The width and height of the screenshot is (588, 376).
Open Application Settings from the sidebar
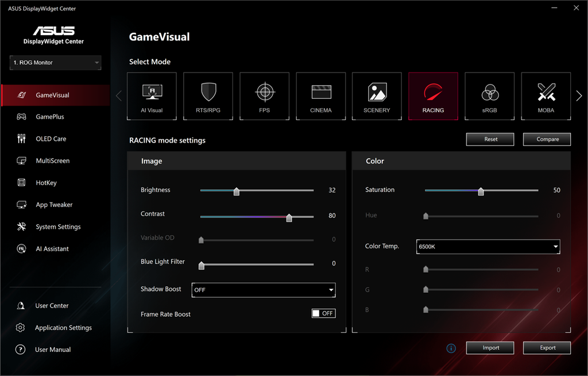coord(63,328)
